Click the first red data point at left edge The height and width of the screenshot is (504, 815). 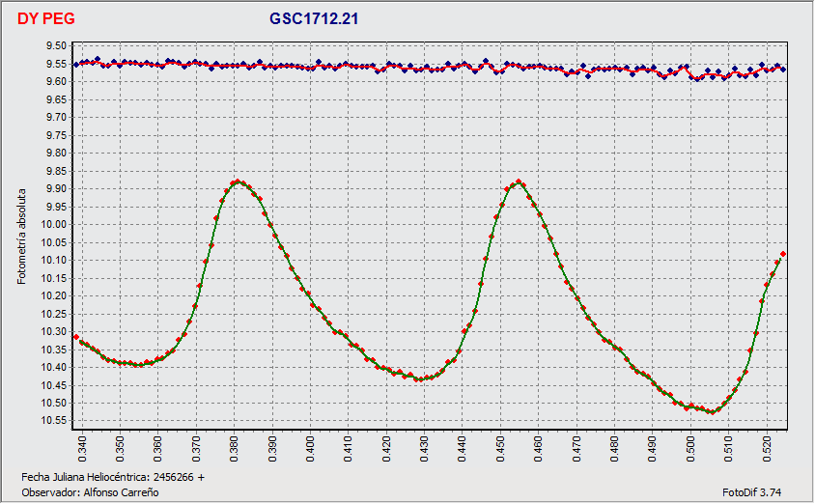tap(76, 336)
